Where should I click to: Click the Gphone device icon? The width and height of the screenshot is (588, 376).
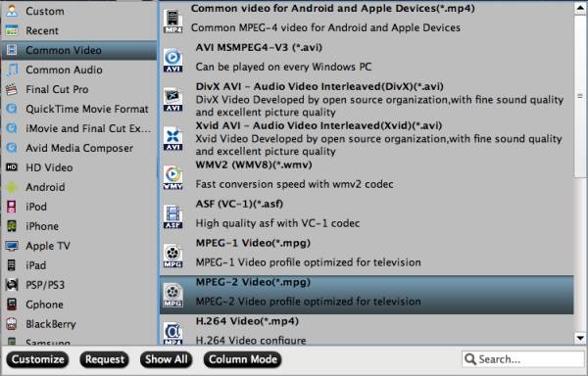coord(12,305)
